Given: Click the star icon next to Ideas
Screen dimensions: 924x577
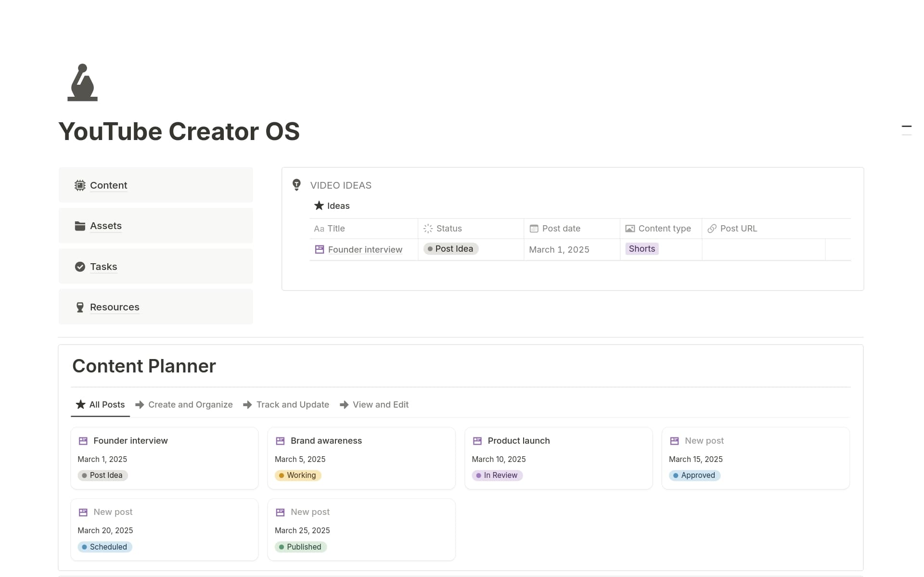Looking at the screenshot, I should [319, 205].
